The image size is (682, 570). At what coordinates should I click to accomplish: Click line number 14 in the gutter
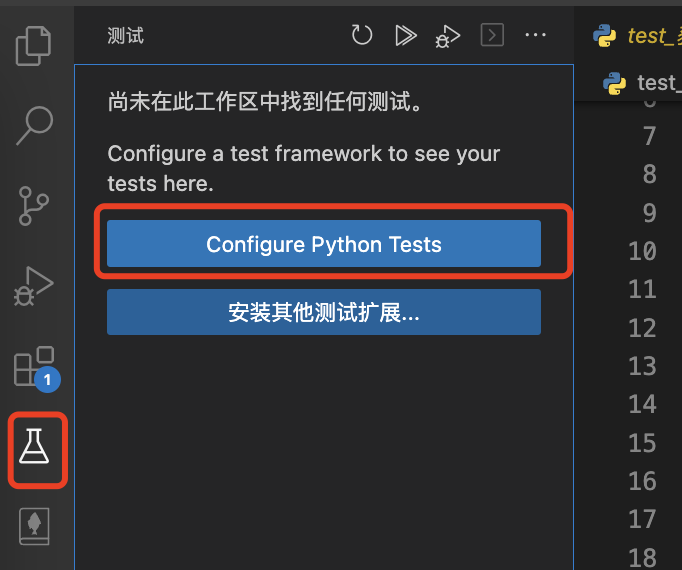coord(642,404)
